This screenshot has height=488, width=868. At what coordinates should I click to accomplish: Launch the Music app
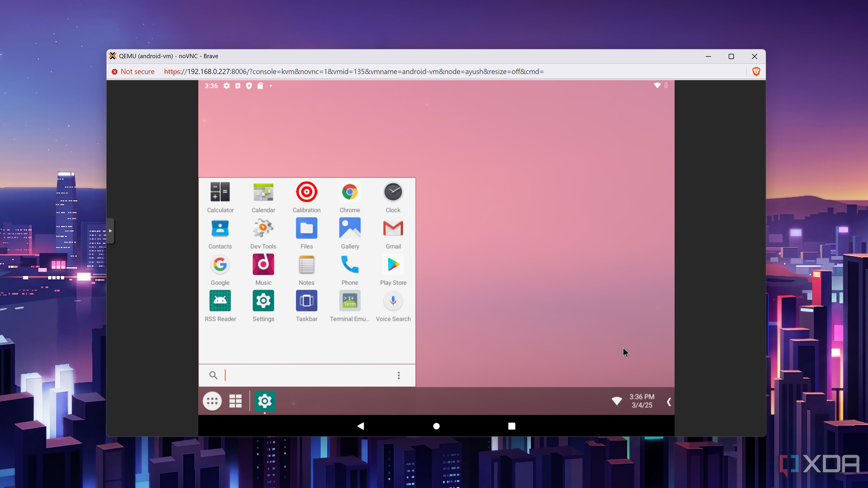(263, 270)
